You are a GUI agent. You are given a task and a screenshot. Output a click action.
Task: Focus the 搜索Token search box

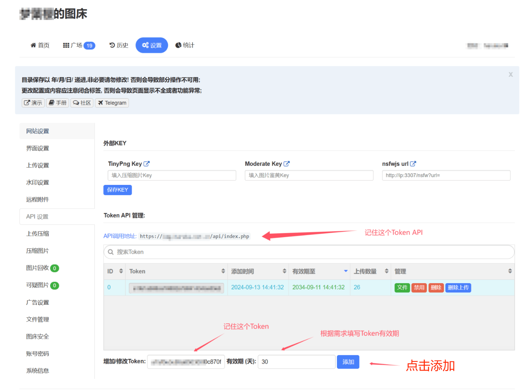click(x=309, y=252)
